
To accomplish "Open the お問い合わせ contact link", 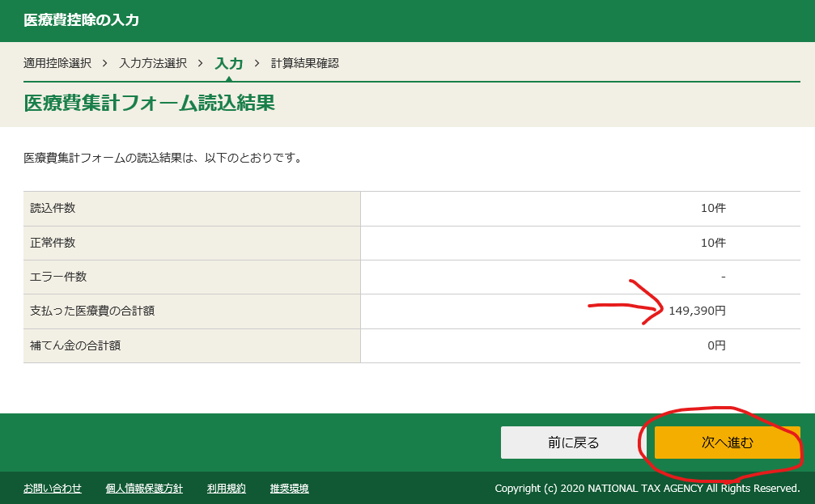I will point(51,489).
